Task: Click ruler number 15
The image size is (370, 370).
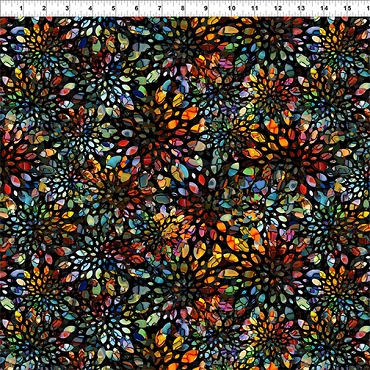Action: (347, 8)
